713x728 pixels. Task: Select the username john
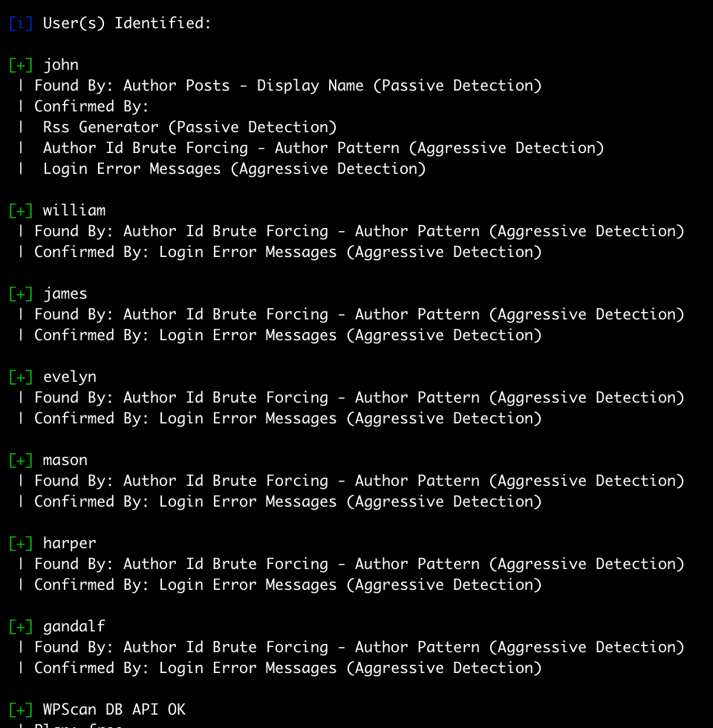pyautogui.click(x=61, y=65)
